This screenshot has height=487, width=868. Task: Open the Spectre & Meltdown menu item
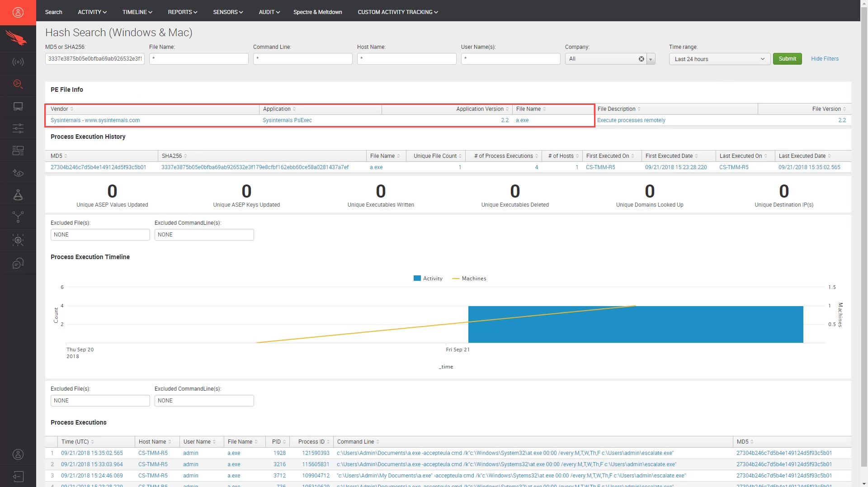tap(317, 12)
